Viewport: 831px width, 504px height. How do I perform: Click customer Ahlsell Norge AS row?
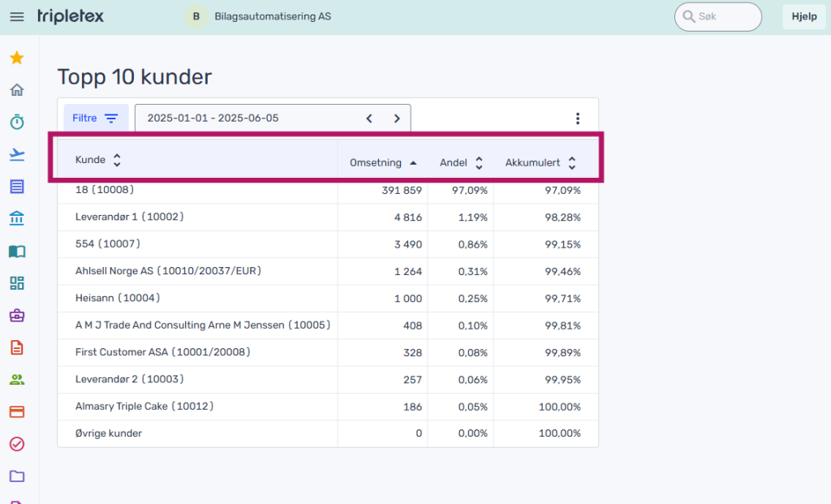point(328,271)
